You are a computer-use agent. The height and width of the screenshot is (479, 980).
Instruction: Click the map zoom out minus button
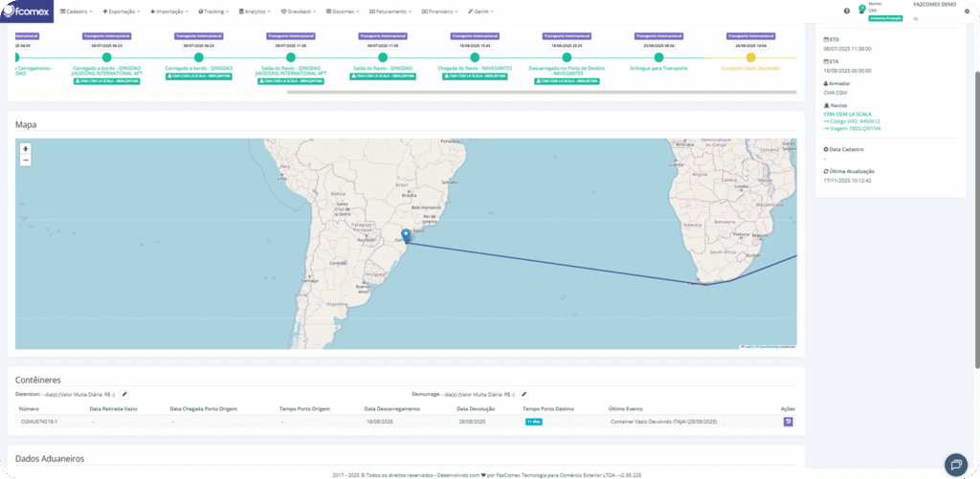(x=25, y=161)
